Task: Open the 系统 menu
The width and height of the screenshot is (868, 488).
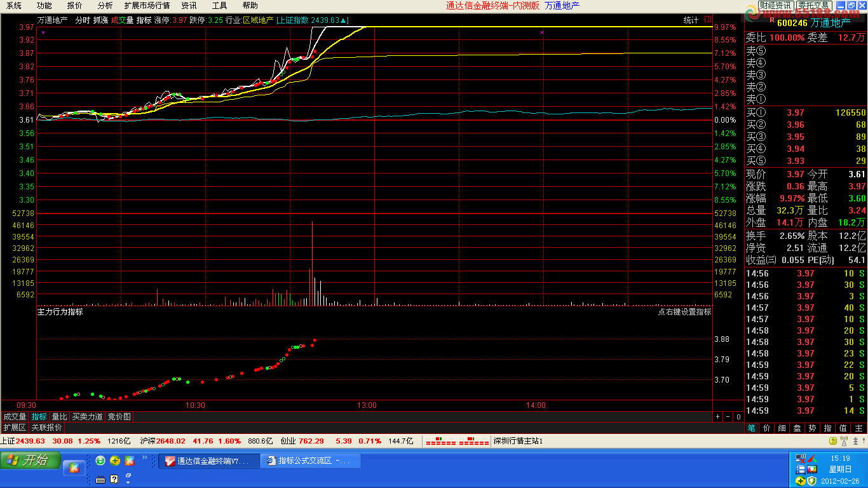Action: (x=13, y=6)
